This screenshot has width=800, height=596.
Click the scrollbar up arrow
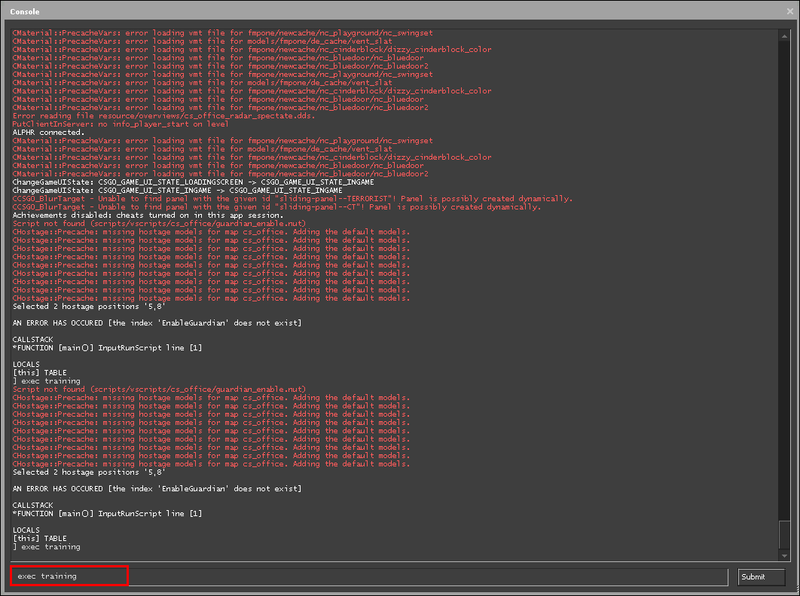pyautogui.click(x=784, y=36)
